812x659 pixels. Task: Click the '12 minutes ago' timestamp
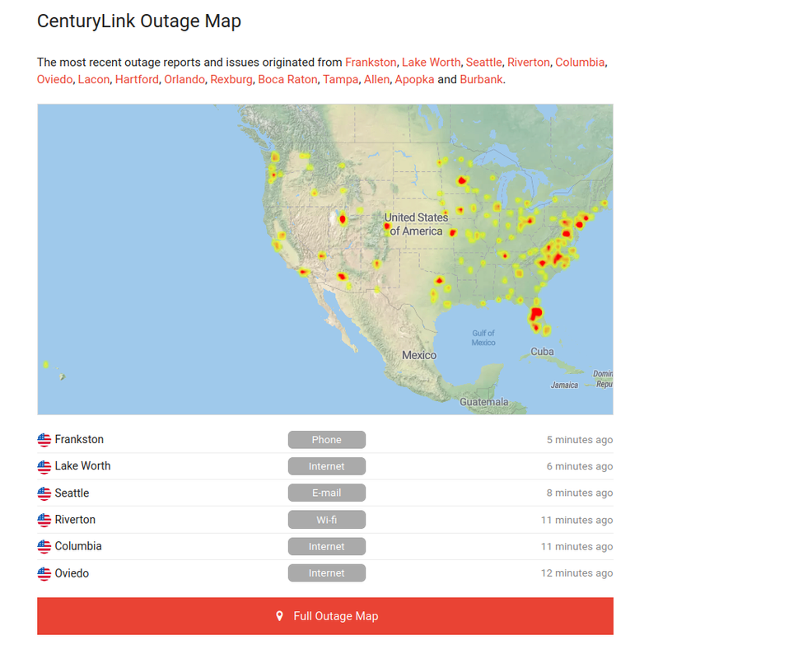click(x=577, y=573)
